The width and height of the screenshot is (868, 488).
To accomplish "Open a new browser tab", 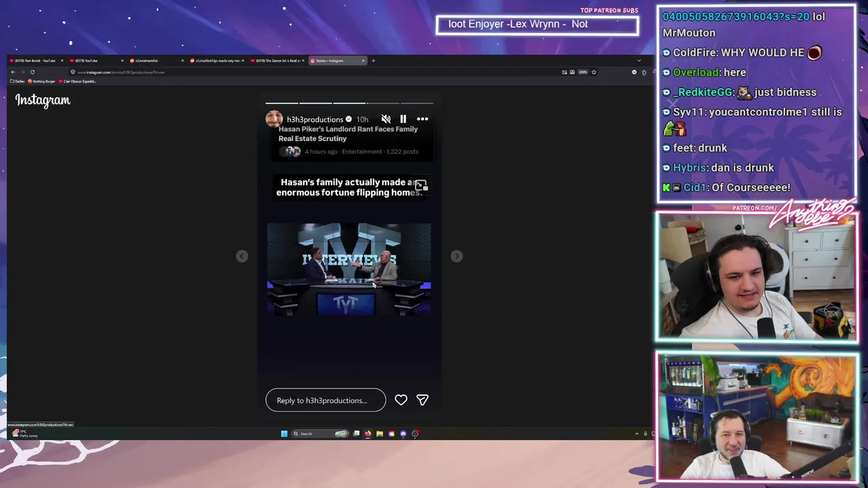I will point(373,60).
